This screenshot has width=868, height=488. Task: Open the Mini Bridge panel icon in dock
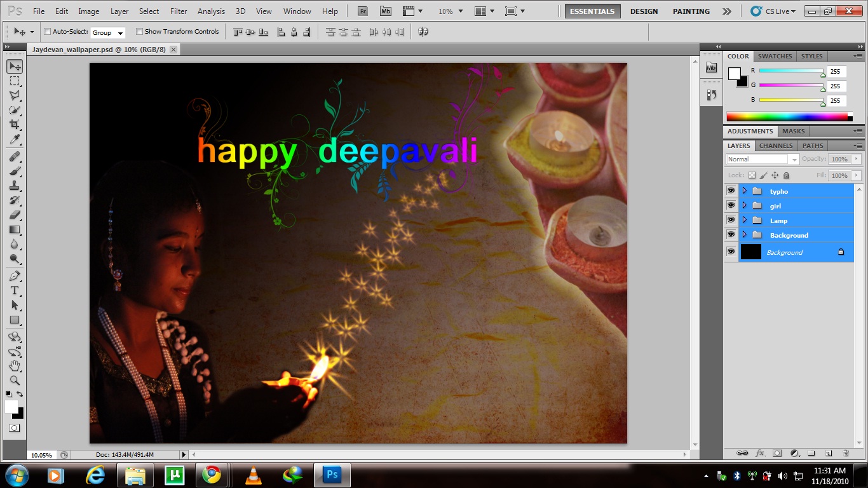pyautogui.click(x=712, y=67)
